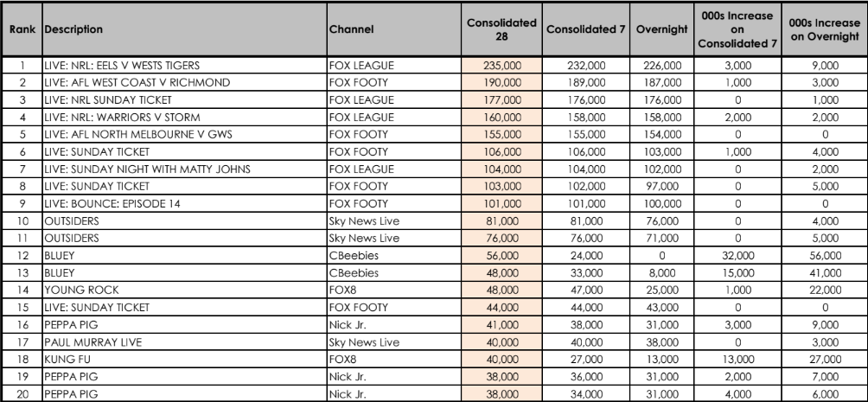Select the 32,000 increase cell for BLUEY

coord(737,256)
